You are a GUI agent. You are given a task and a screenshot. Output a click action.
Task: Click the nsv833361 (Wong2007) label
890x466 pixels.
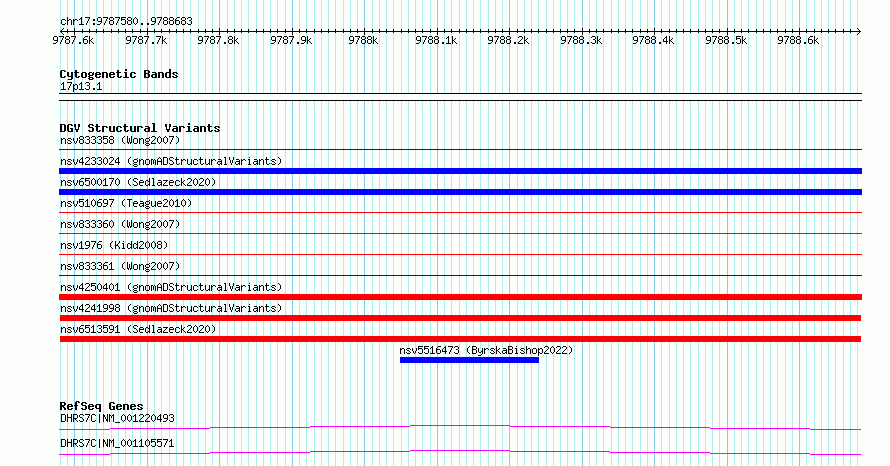click(120, 266)
